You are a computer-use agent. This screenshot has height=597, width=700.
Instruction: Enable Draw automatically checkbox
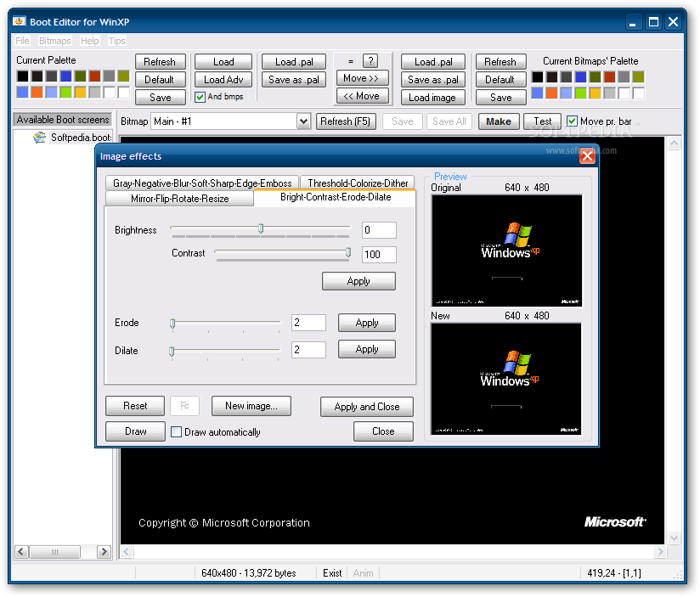click(x=177, y=431)
